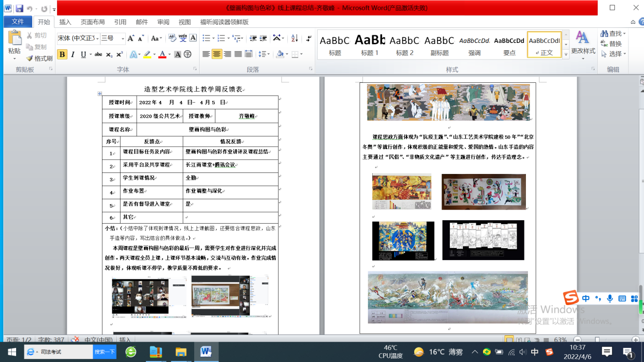Shrink font size with smaller A icon
The height and width of the screenshot is (362, 644).
(141, 38)
